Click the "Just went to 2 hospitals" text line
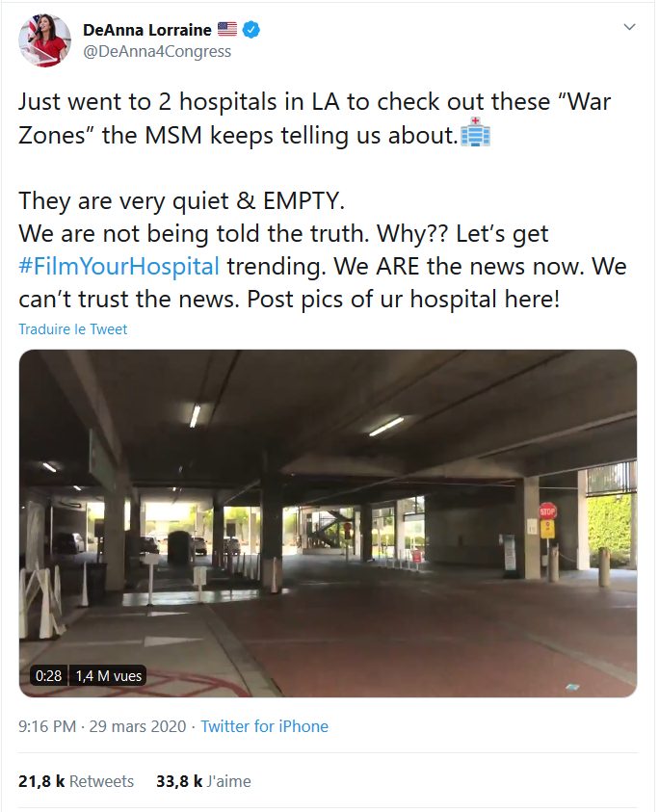 (x=314, y=101)
